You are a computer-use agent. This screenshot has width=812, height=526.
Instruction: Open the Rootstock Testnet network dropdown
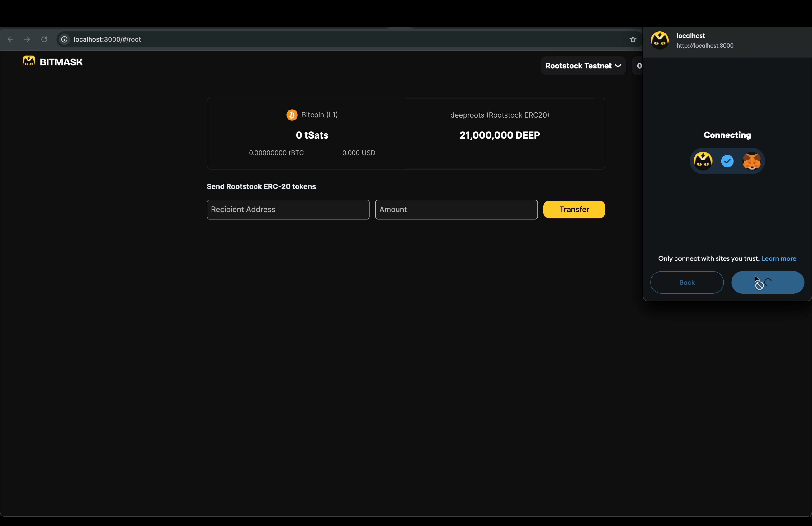point(583,66)
